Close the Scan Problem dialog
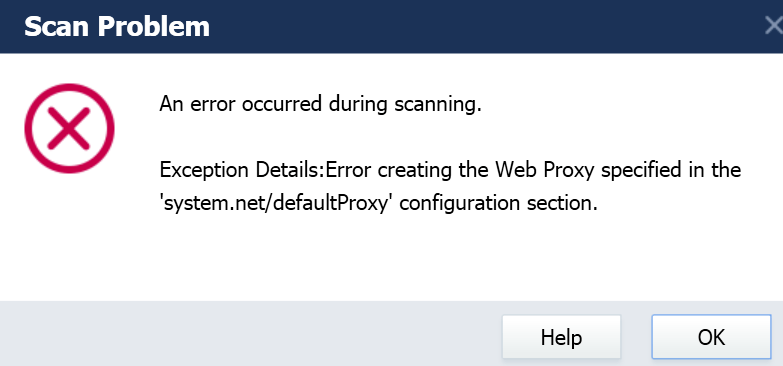Viewport: 783px width, 366px height. (774, 25)
